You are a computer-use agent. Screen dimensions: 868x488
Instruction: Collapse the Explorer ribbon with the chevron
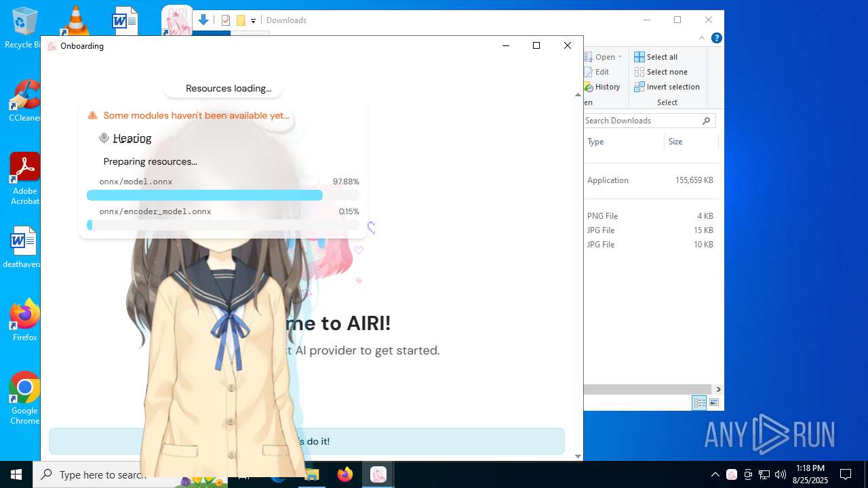tap(702, 38)
